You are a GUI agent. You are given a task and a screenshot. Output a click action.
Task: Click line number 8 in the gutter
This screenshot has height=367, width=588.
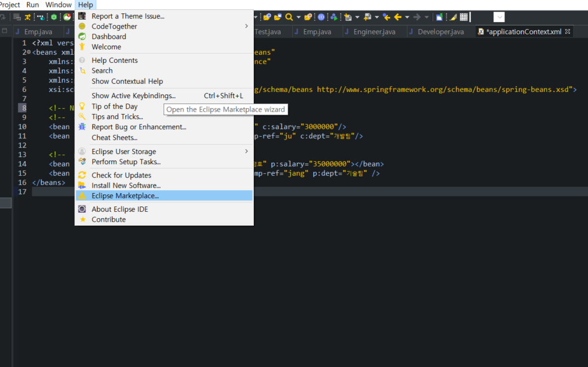coord(24,108)
